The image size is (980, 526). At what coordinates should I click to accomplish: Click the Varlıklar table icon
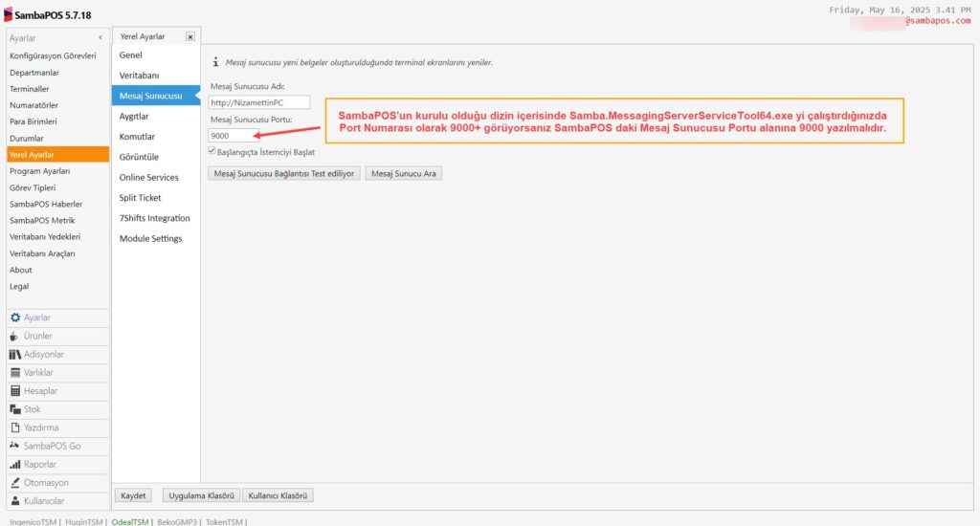click(15, 372)
